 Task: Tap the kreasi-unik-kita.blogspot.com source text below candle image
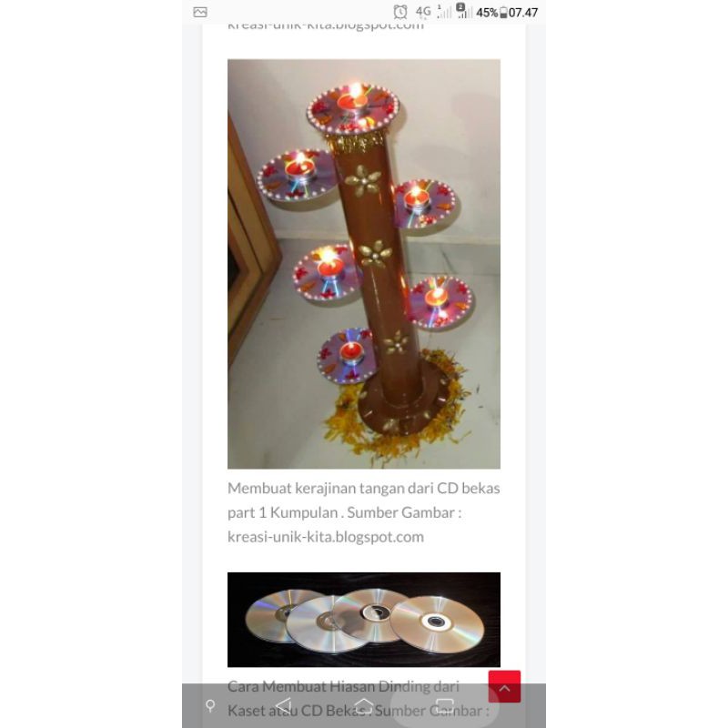click(x=326, y=537)
